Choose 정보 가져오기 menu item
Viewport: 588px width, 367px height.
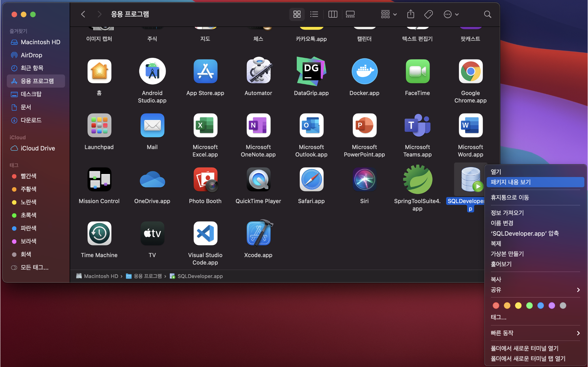click(x=535, y=213)
